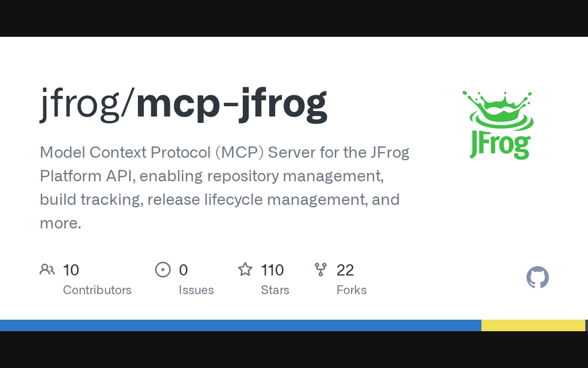The width and height of the screenshot is (588, 368).
Task: Click the "Forks" label
Action: 351,290
